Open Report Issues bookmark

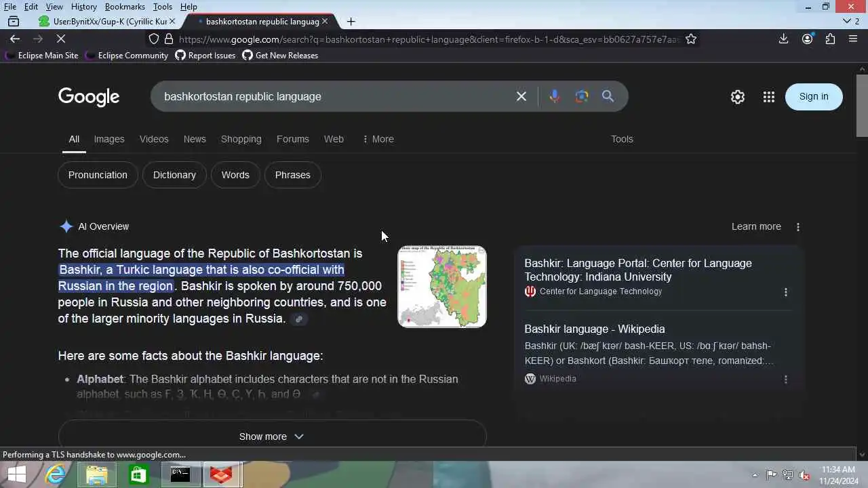click(x=205, y=56)
